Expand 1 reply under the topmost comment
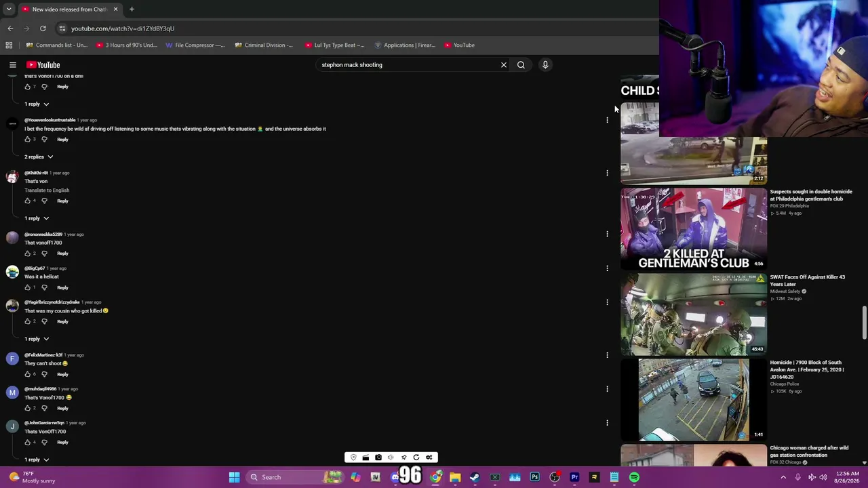 click(37, 104)
